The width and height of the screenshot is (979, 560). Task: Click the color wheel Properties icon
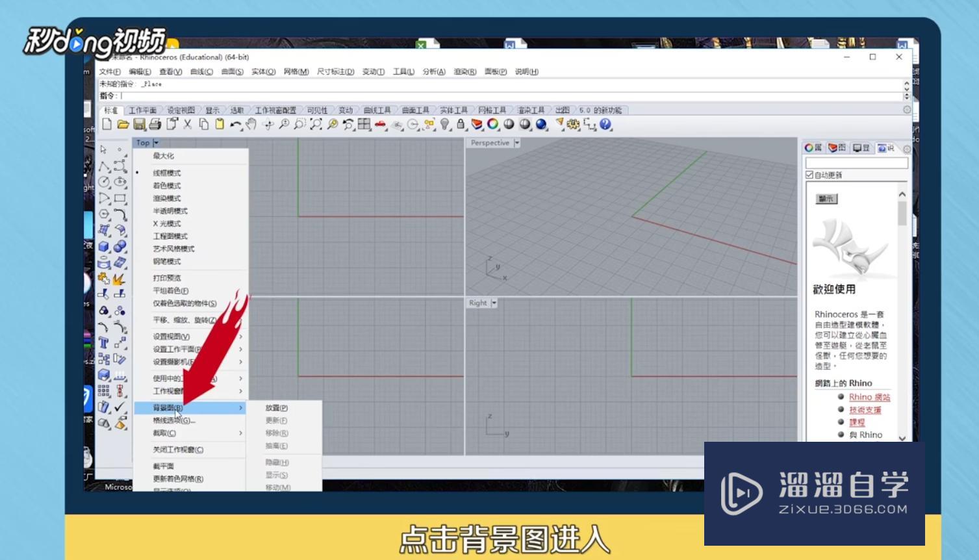point(493,124)
